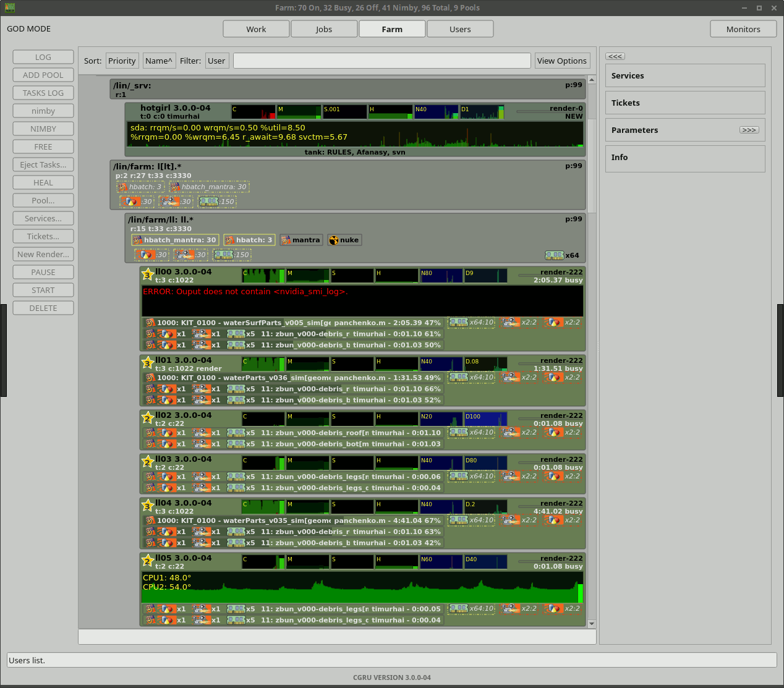Open the 'New Render...' menu

pyautogui.click(x=43, y=254)
